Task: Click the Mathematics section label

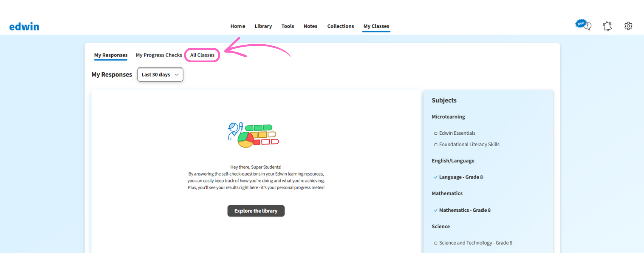Action: pos(447,193)
